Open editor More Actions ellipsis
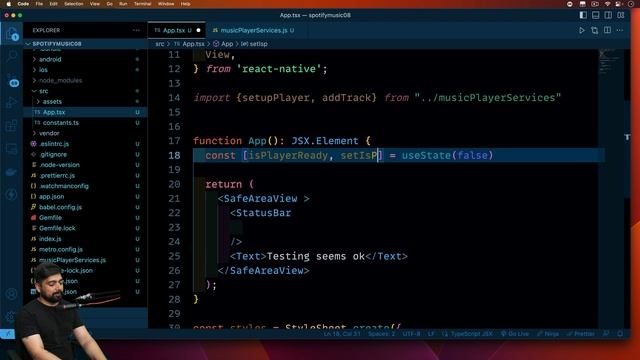Image resolution: width=640 pixels, height=360 pixels. (620, 30)
